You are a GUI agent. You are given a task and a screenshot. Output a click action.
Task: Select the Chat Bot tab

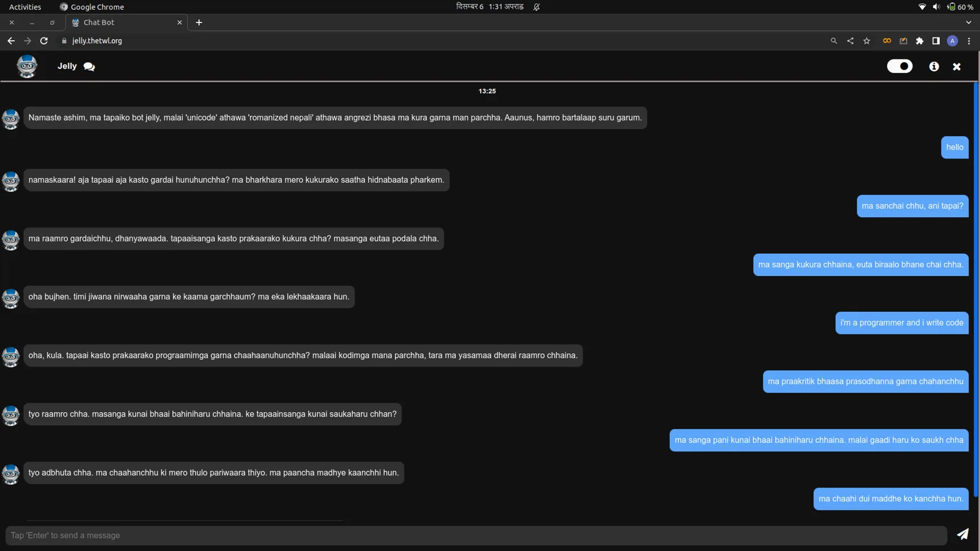click(126, 22)
